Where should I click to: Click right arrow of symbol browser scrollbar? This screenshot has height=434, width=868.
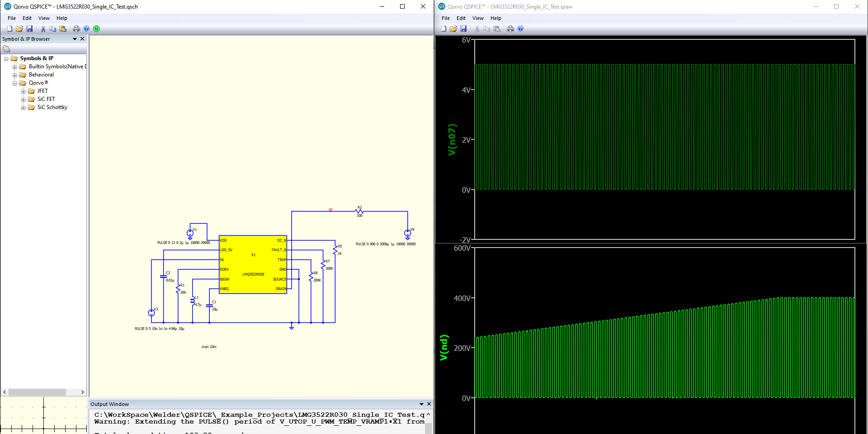(x=82, y=392)
